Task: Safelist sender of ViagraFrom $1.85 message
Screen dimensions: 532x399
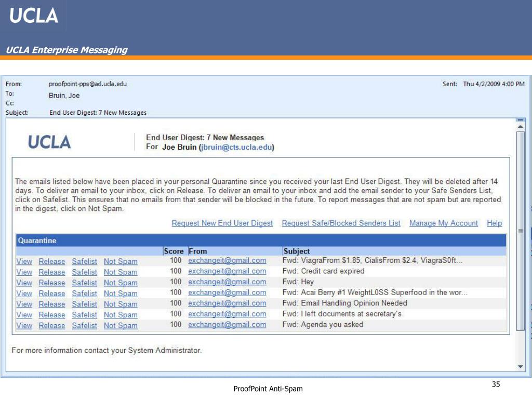Action: pos(84,262)
